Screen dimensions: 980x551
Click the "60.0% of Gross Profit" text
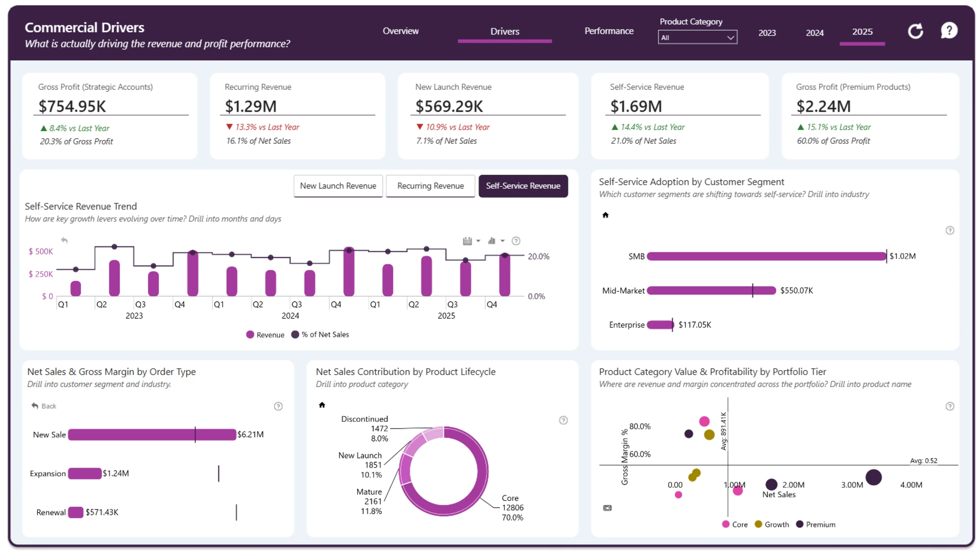tap(834, 141)
